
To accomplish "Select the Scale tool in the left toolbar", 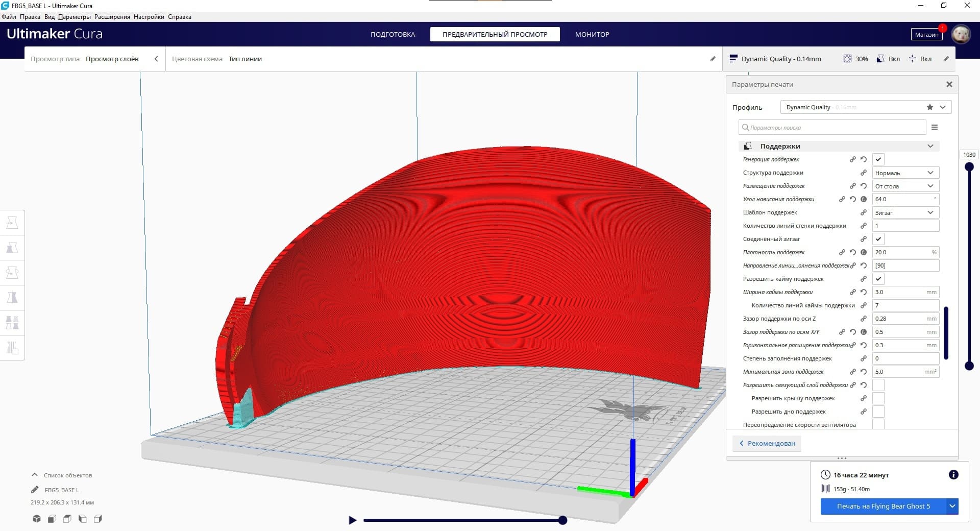I will (12, 248).
